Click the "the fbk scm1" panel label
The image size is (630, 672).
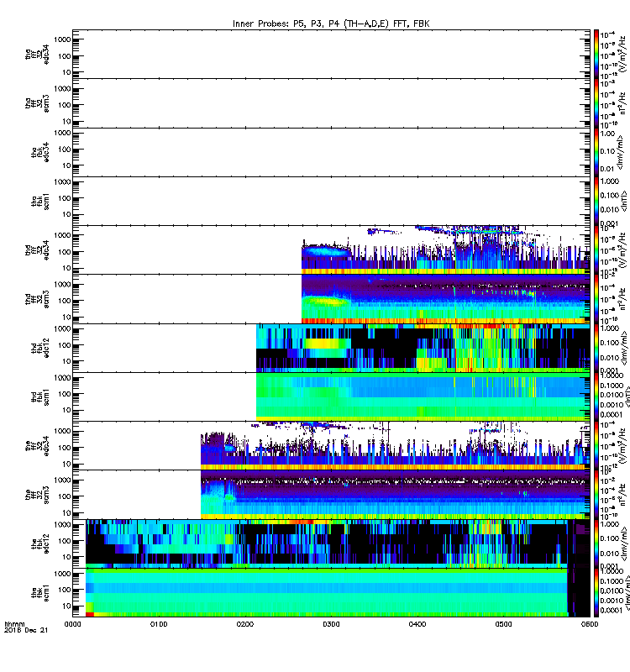(40, 593)
